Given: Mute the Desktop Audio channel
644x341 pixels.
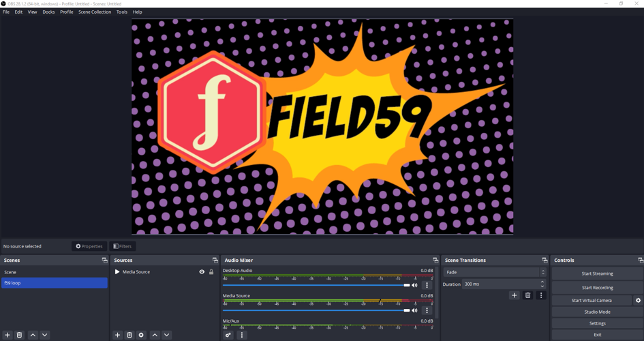Looking at the screenshot, I should [x=414, y=285].
